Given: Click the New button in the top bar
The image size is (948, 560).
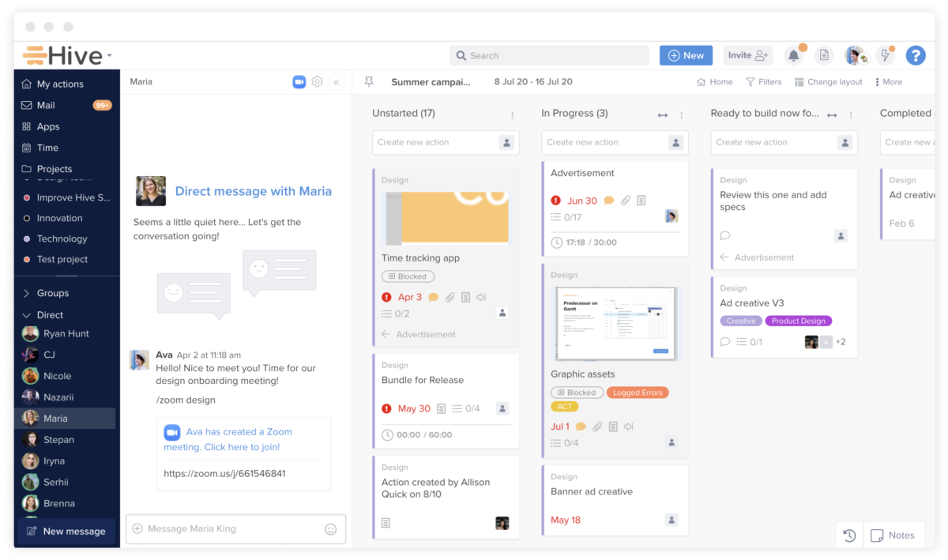Looking at the screenshot, I should tap(686, 55).
